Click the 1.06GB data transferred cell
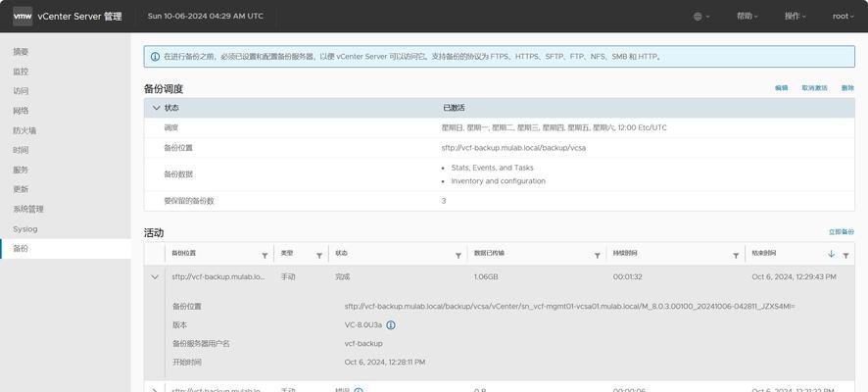The image size is (868, 392). tap(486, 276)
